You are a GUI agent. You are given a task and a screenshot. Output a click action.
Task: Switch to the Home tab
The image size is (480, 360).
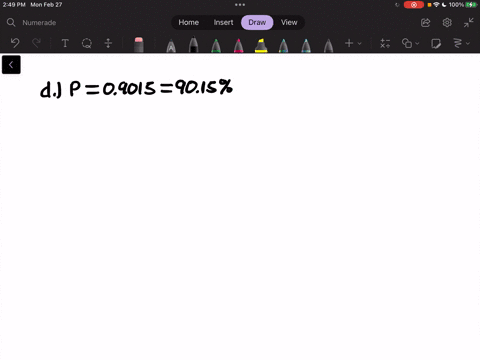pos(189,22)
